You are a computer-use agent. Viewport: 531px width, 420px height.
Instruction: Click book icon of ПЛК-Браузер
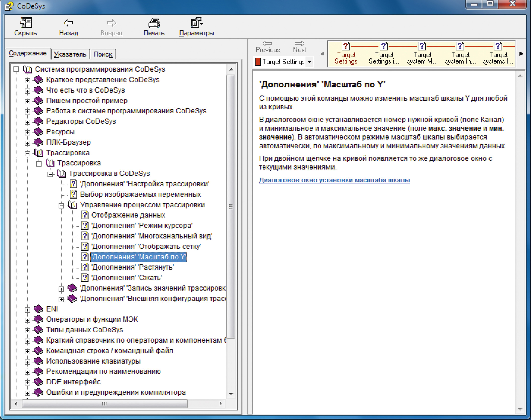tap(38, 142)
